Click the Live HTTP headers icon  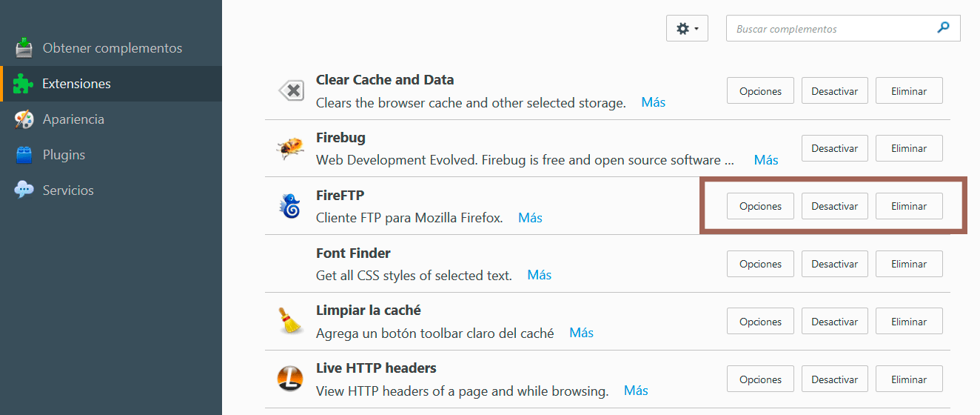[x=289, y=379]
